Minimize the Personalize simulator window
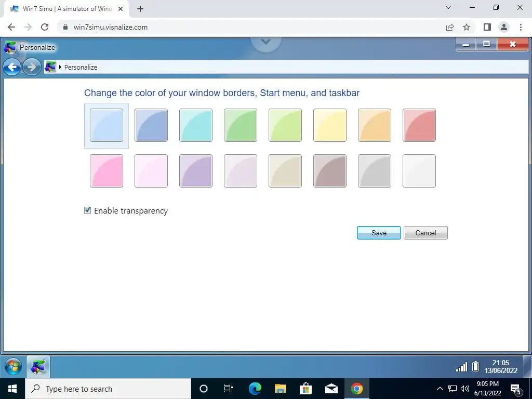This screenshot has height=399, width=532. (x=466, y=45)
